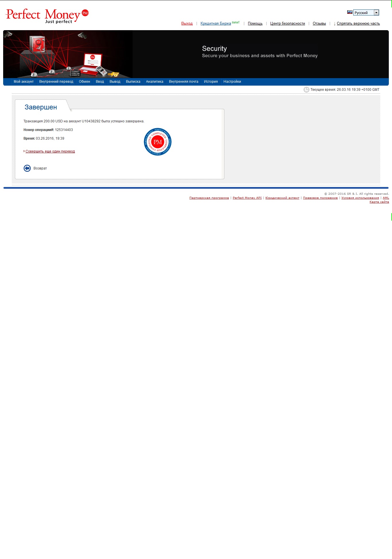392x559 pixels.
Task: Click the Текущее время timestamp text
Action: click(345, 90)
